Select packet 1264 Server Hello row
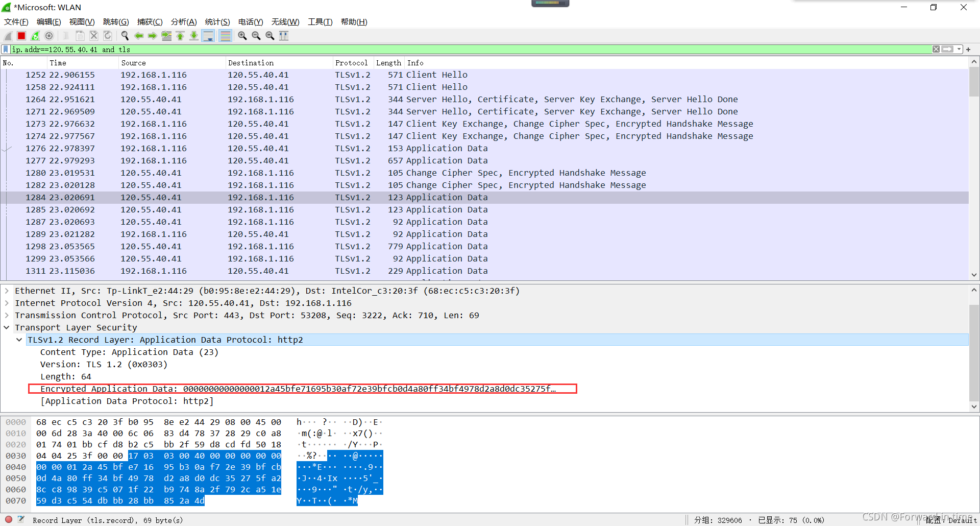 pos(484,100)
